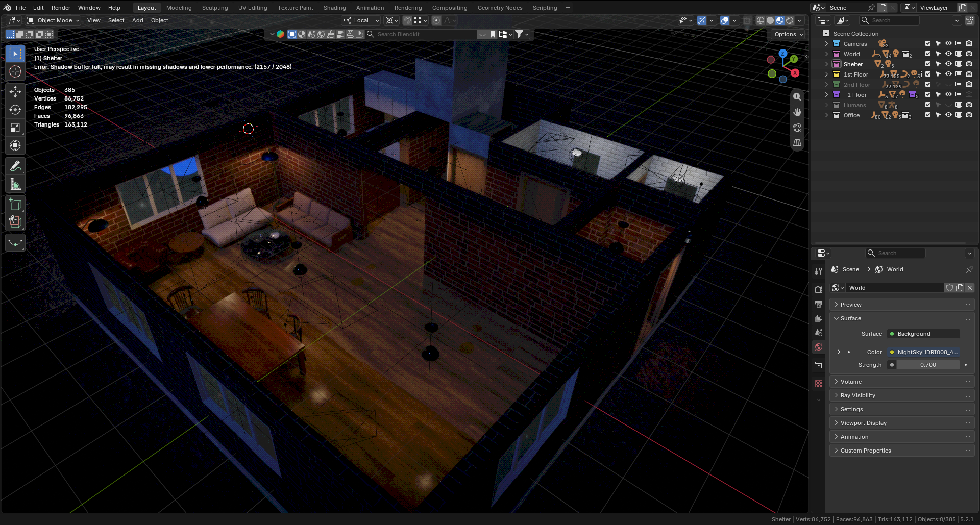
Task: Open the Render menu
Action: [61, 8]
